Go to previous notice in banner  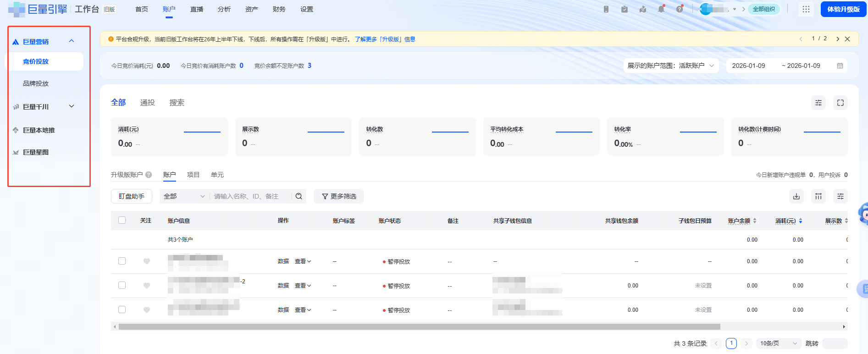point(801,39)
